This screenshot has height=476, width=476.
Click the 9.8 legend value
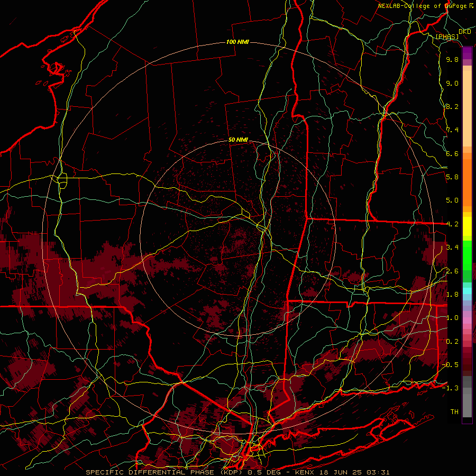pos(452,59)
